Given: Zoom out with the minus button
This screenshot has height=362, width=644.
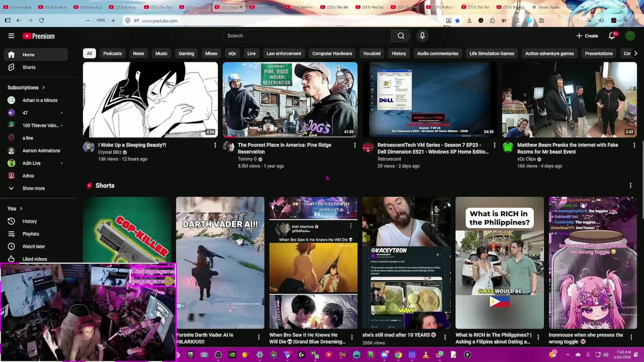Looking at the screenshot, I should (x=88, y=21).
